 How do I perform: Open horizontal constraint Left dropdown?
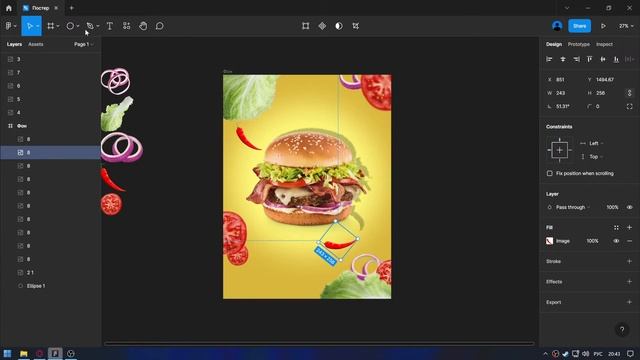(595, 143)
